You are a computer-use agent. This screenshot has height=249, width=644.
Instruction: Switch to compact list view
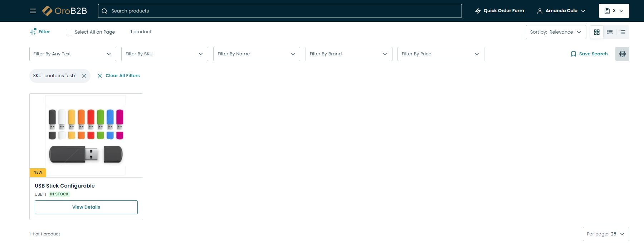coord(623,32)
